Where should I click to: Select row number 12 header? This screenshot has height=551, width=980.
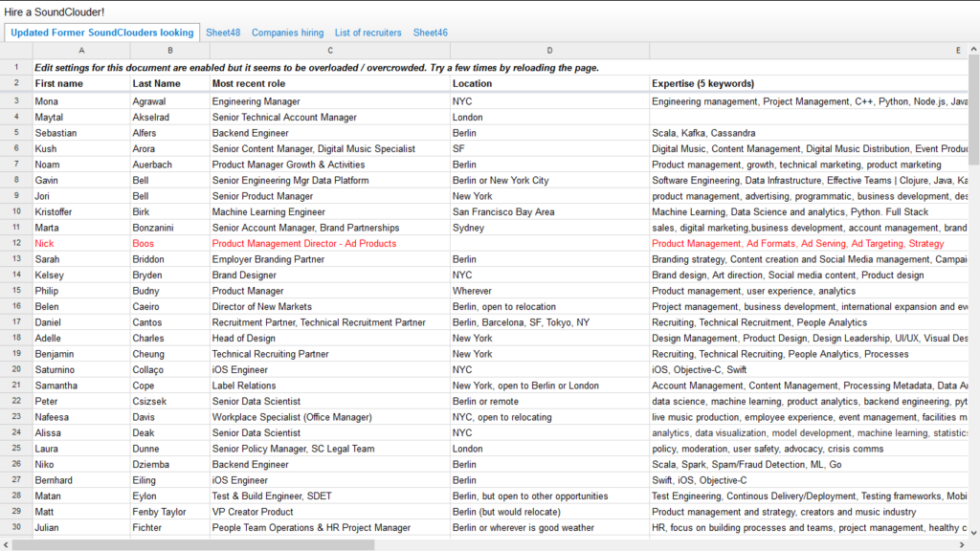16,243
